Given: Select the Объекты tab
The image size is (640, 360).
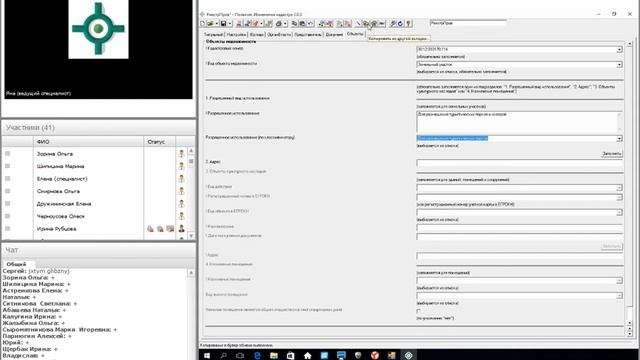Looking at the screenshot, I should tap(355, 34).
